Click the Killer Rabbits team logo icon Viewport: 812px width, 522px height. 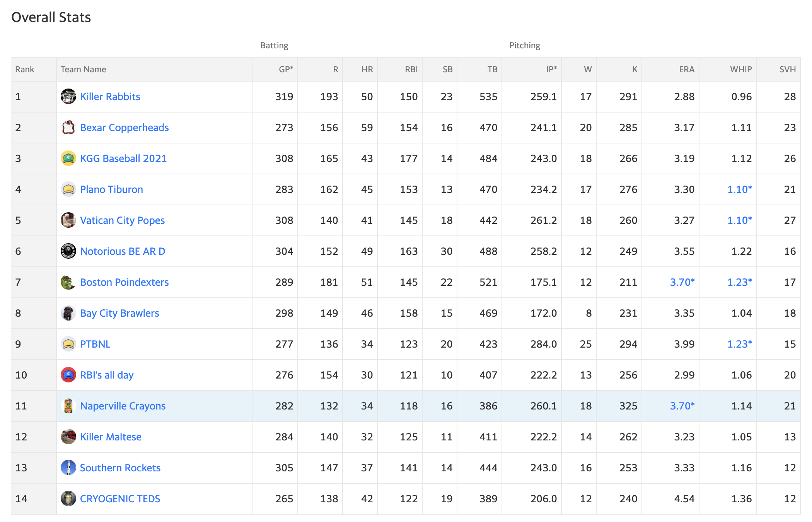pyautogui.click(x=68, y=96)
